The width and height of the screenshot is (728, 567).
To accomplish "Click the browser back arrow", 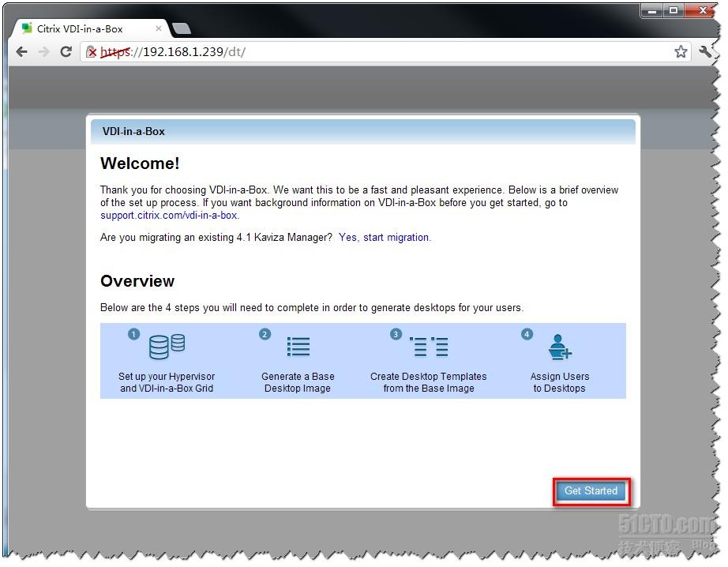I will click(x=22, y=51).
